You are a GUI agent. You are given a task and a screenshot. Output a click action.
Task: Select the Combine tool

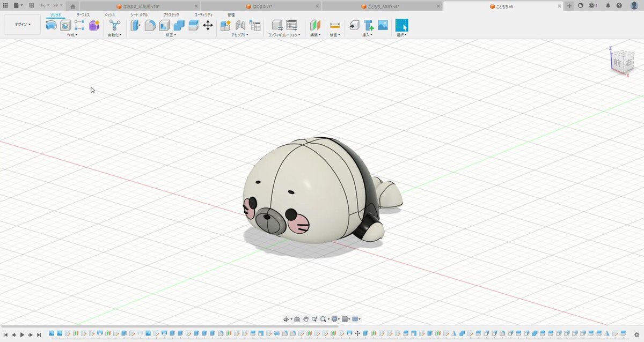point(179,25)
